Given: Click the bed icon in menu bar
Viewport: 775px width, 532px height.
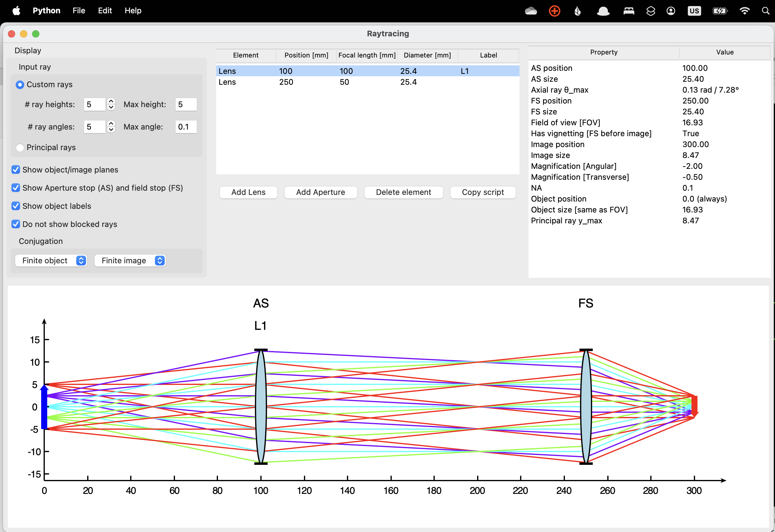Looking at the screenshot, I should 628,11.
